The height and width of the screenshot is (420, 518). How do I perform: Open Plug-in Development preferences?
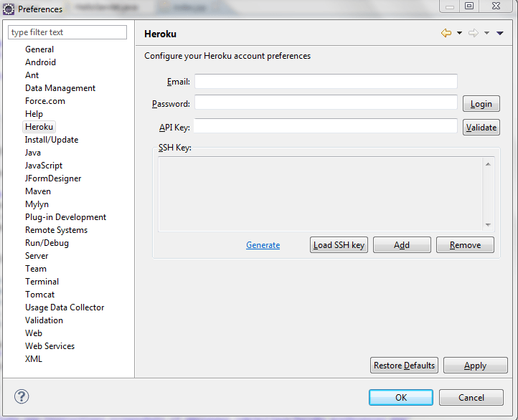[x=65, y=217]
